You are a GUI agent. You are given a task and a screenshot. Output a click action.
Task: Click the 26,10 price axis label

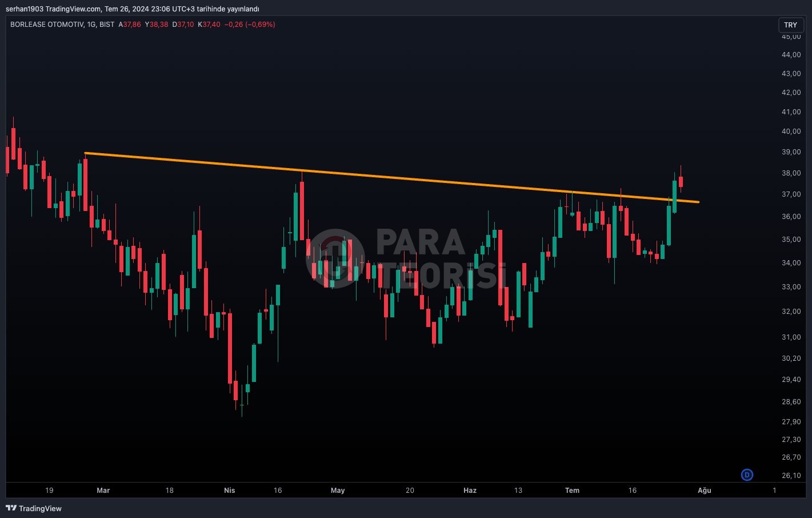pyautogui.click(x=791, y=476)
